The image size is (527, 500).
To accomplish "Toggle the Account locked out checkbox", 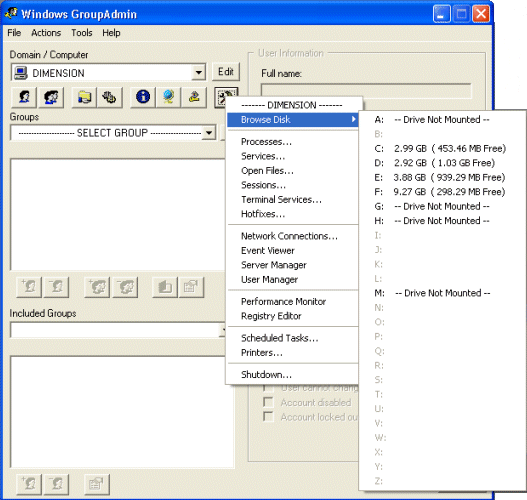I will pos(268,417).
